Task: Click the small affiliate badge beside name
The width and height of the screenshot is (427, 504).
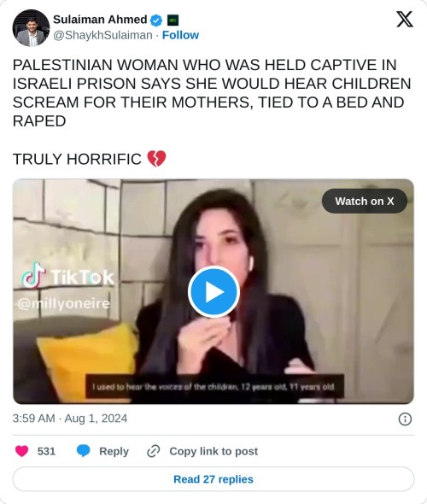Action: (x=173, y=21)
